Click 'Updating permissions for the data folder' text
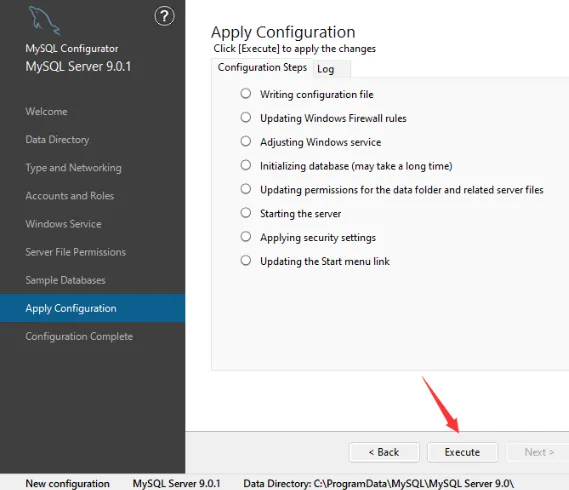The height and width of the screenshot is (490, 569). (402, 190)
